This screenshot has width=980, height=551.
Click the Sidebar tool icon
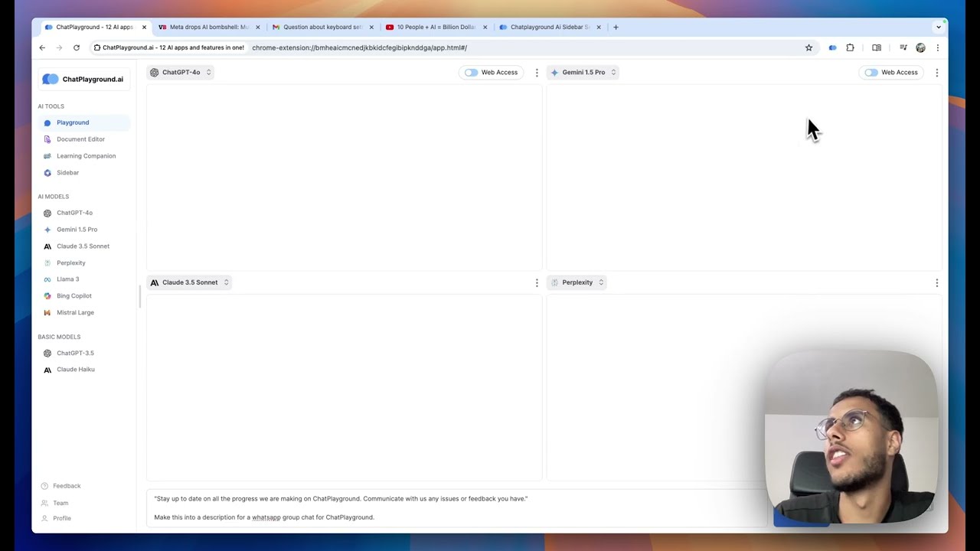click(47, 173)
